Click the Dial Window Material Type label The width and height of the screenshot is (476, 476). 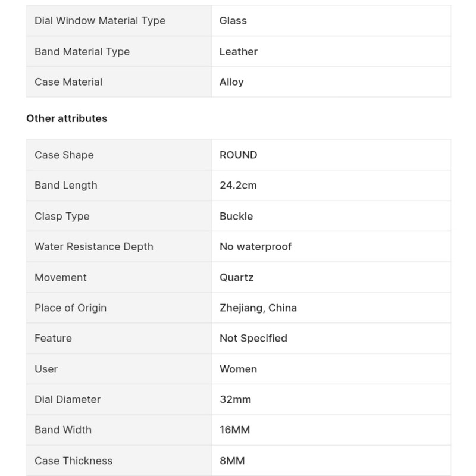point(100,21)
